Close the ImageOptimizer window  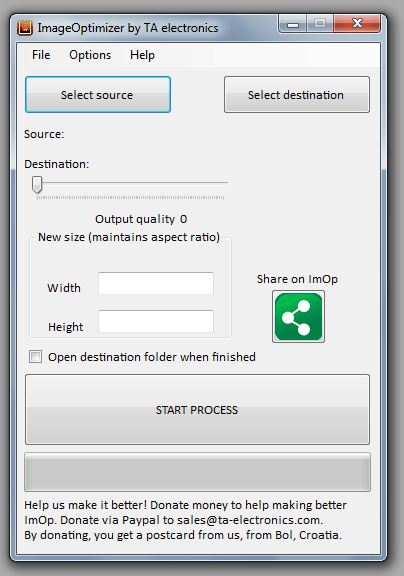click(x=357, y=24)
